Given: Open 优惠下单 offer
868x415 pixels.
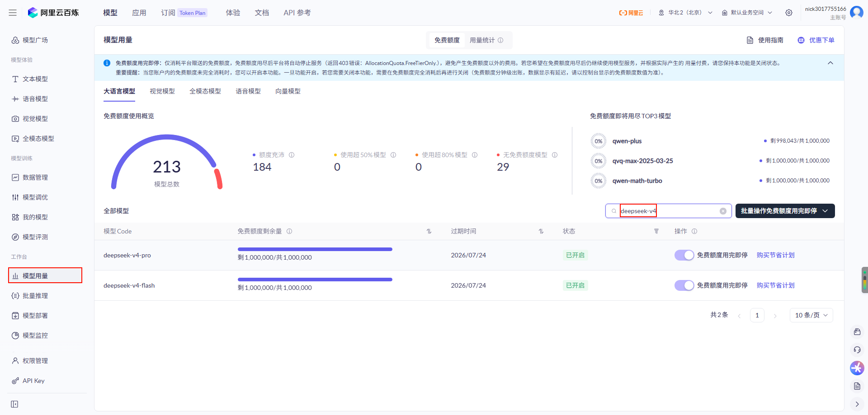Looking at the screenshot, I should [x=816, y=40].
